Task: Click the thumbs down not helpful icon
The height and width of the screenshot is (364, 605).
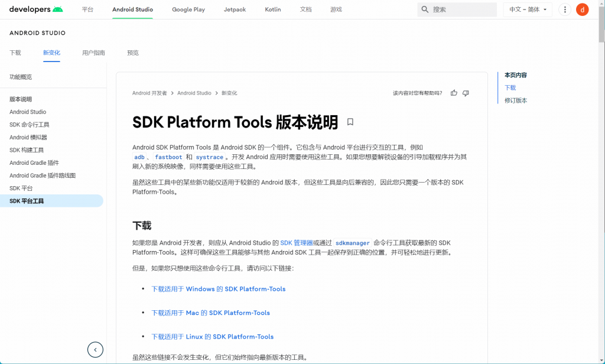Action: coord(466,93)
